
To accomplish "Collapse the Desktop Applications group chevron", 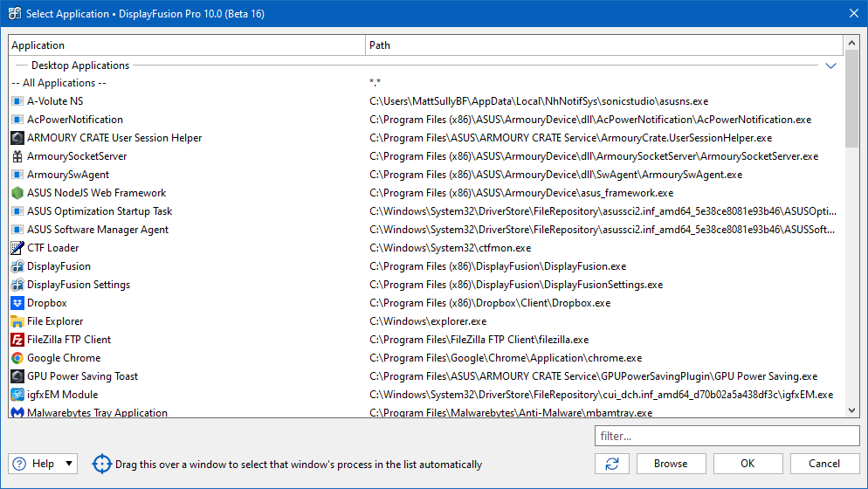I will pos(830,65).
